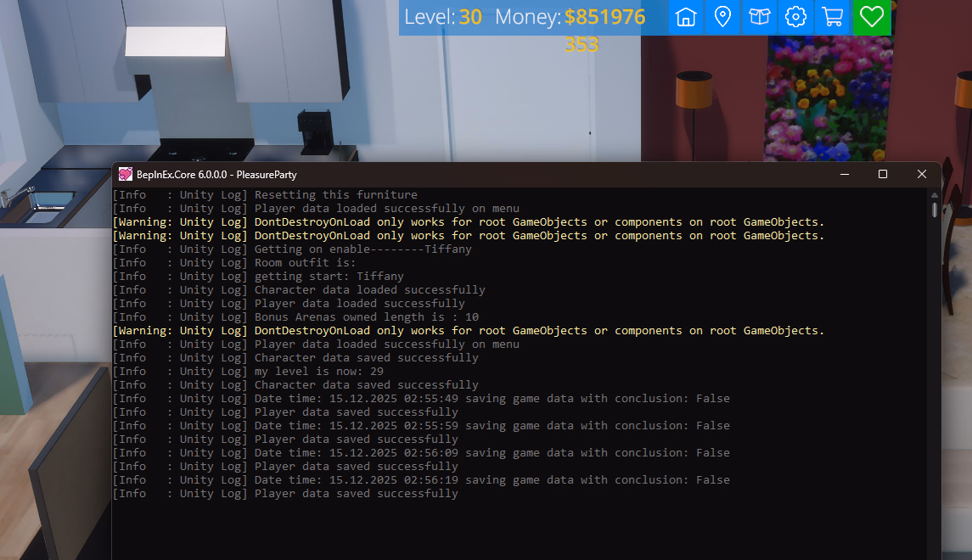Image resolution: width=972 pixels, height=560 pixels.
Task: Click the Level 30 indicator
Action: pos(442,17)
